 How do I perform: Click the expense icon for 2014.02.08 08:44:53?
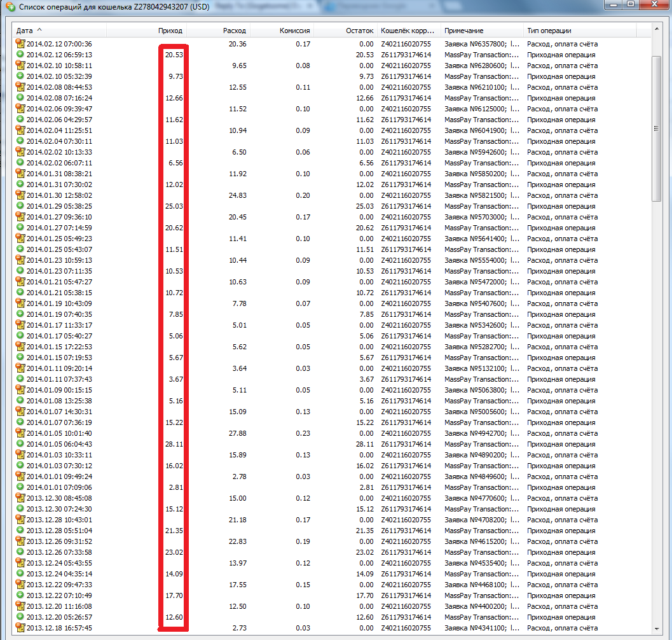[20, 87]
